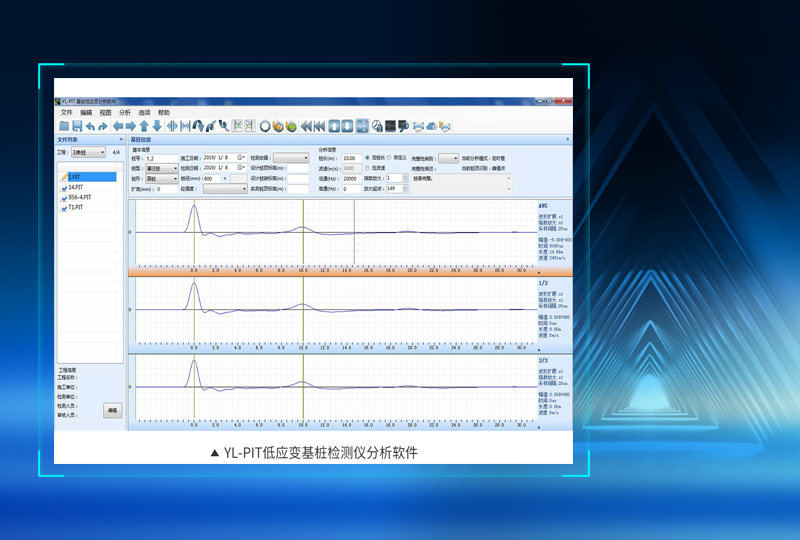The image size is (800, 540).
Task: Click the open folder toolbar icon
Action: pyautogui.click(x=64, y=126)
